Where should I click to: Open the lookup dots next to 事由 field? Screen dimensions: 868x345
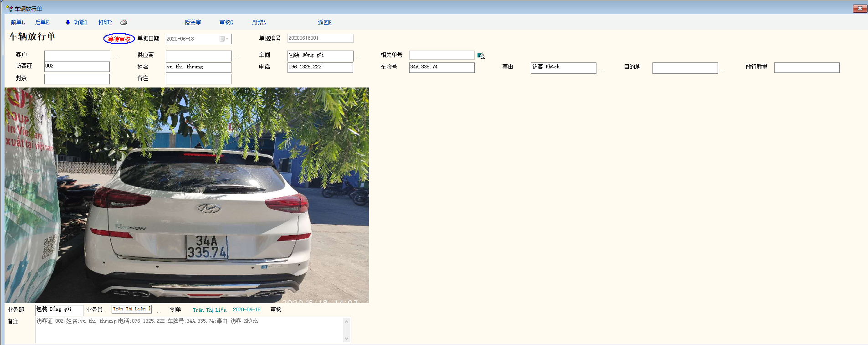pos(601,69)
